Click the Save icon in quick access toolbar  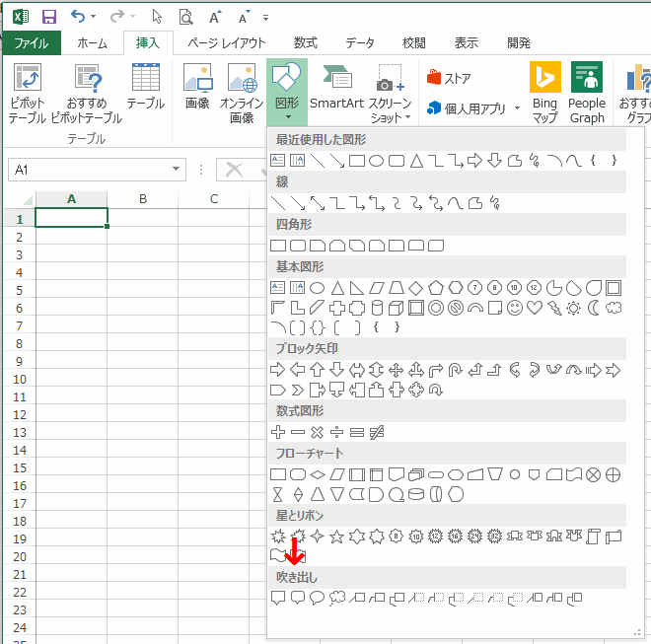pos(49,17)
